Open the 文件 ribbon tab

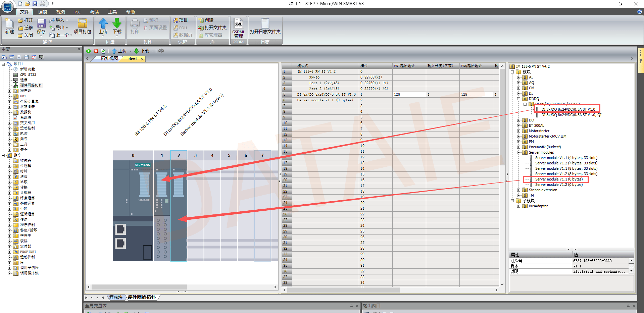(x=24, y=12)
